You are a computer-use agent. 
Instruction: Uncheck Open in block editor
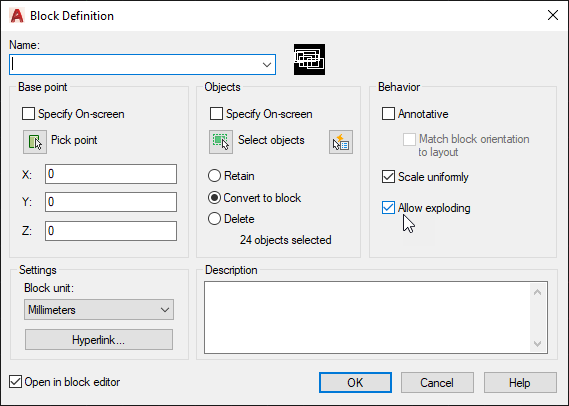[15, 382]
